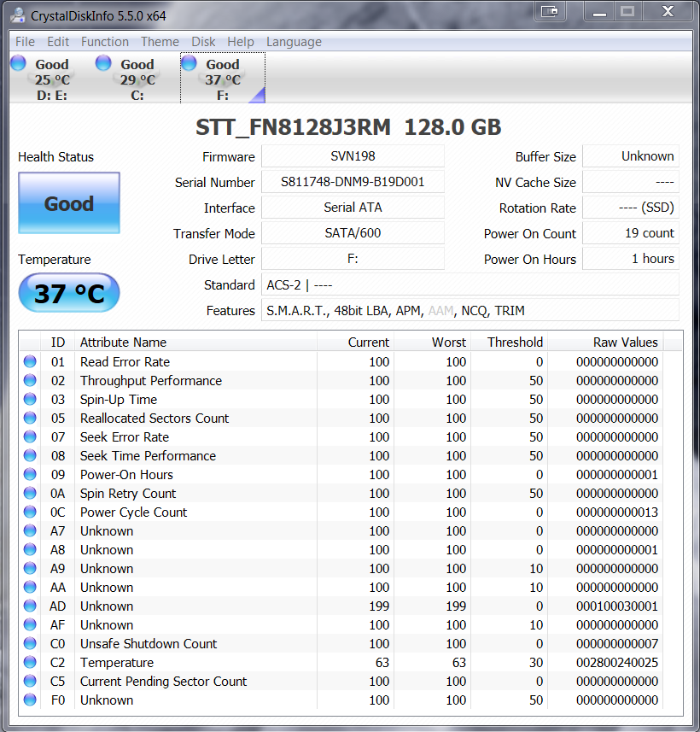Click status icon for Current Pending Sector Count

pos(30,682)
